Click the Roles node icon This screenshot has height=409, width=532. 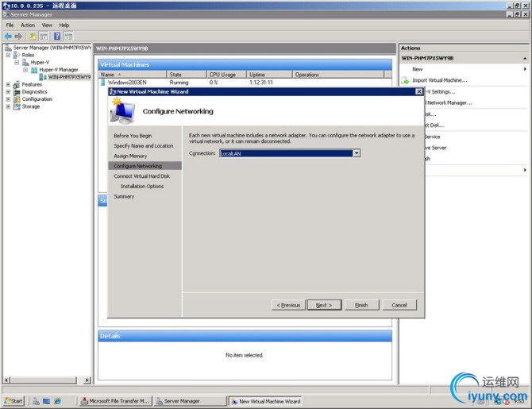pyautogui.click(x=17, y=55)
